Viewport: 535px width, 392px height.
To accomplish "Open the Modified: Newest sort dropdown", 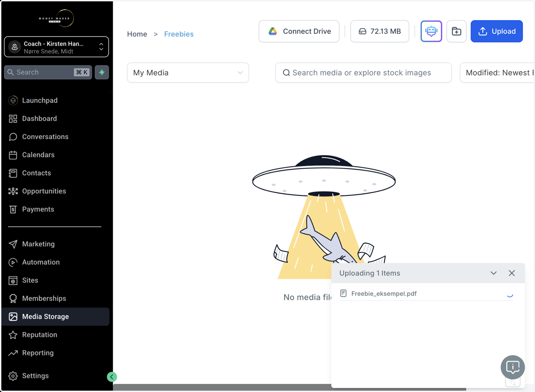I will 497,73.
